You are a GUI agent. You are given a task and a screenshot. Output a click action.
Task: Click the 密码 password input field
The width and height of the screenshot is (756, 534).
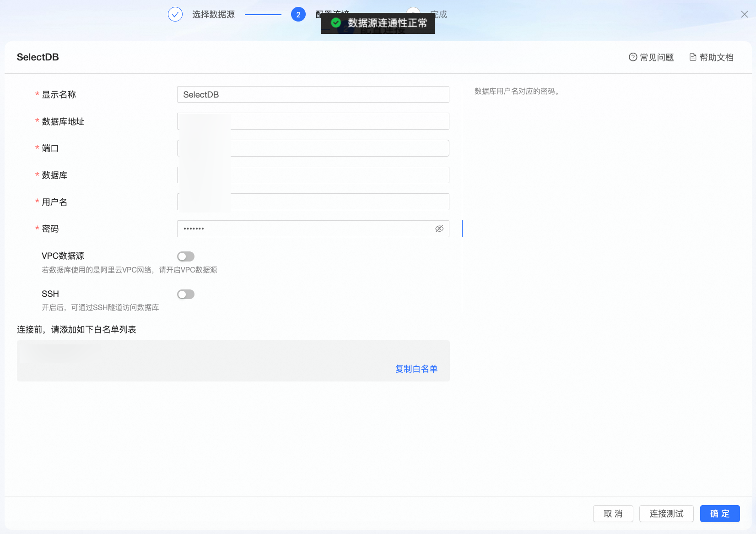coord(313,229)
